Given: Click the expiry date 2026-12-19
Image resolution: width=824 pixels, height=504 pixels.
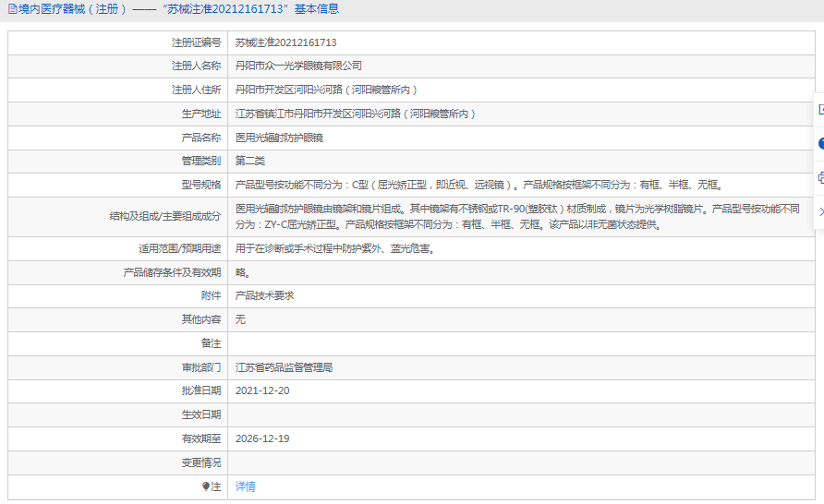Looking at the screenshot, I should [x=262, y=438].
